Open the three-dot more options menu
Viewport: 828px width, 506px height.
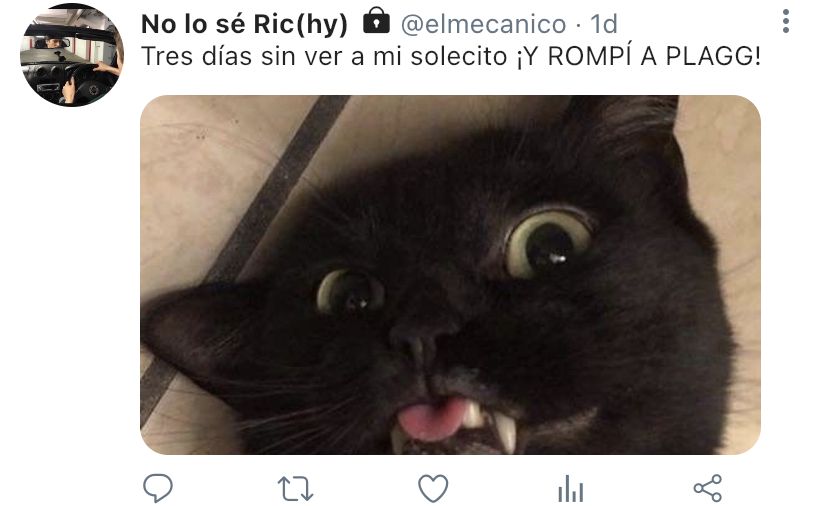tap(786, 22)
